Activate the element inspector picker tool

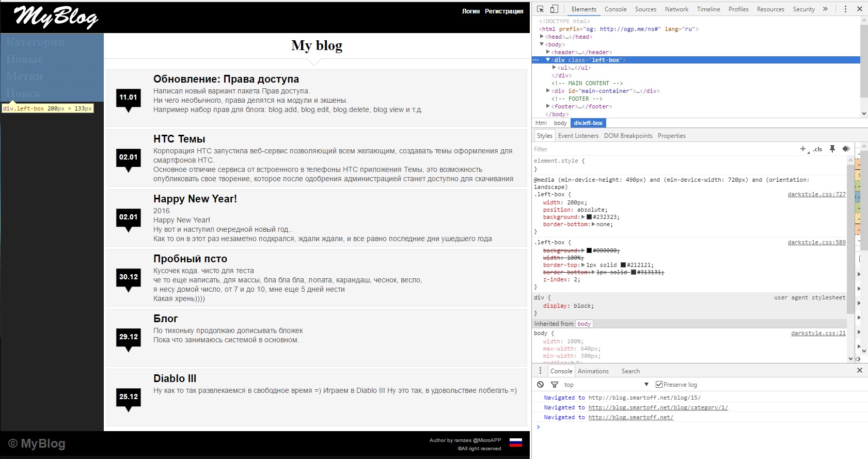click(x=540, y=9)
